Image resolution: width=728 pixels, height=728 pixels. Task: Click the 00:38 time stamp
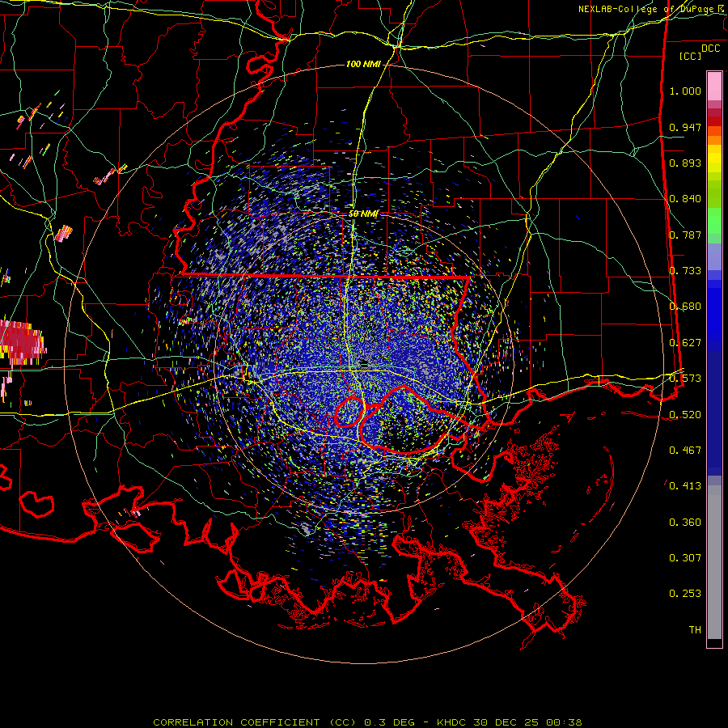564,722
